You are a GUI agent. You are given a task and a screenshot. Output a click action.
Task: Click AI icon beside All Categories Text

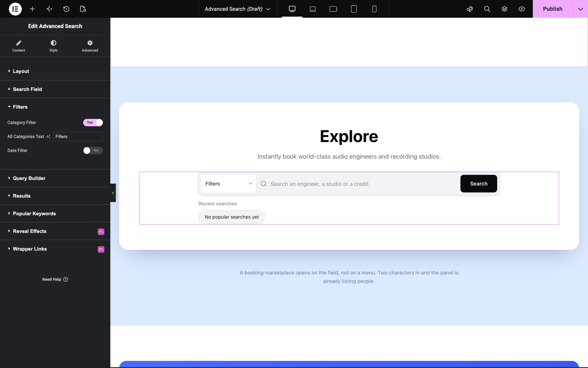(x=48, y=137)
